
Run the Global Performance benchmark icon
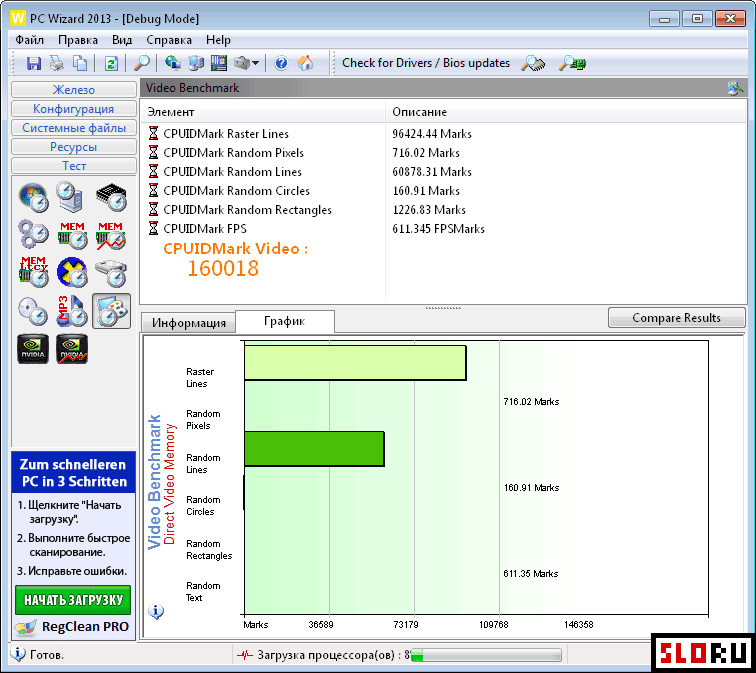click(x=34, y=198)
